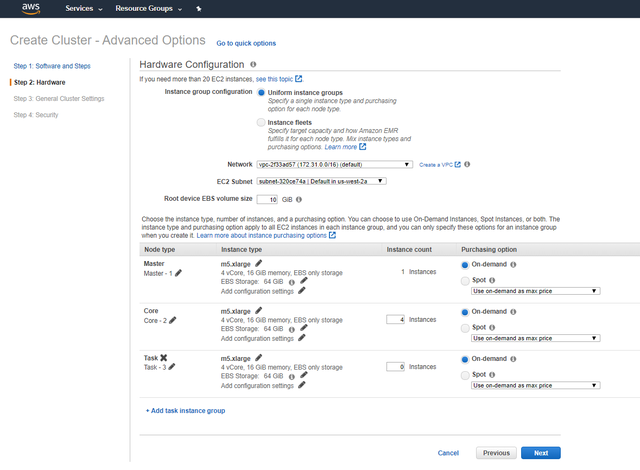
Task: Select On-demand for the Core node
Action: pyautogui.click(x=465, y=313)
